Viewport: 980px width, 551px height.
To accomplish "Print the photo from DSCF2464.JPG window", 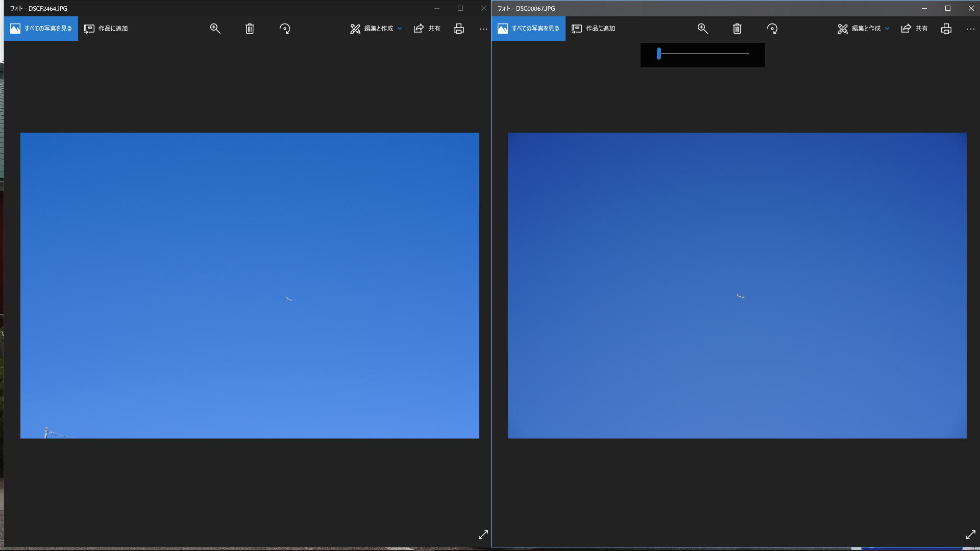I will point(459,29).
